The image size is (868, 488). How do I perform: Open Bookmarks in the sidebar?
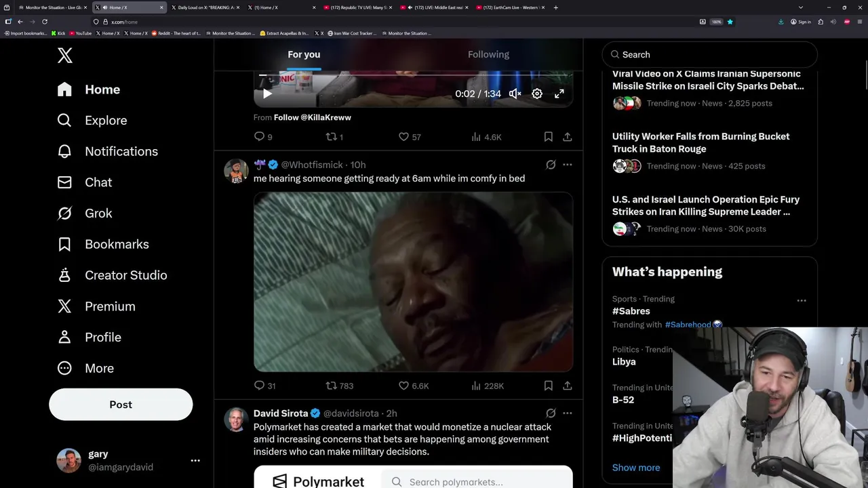click(x=102, y=244)
